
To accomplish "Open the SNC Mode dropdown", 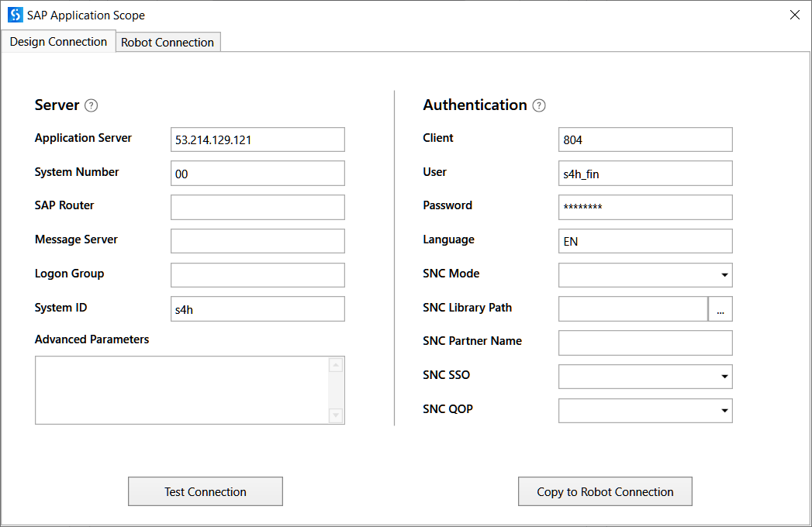I will [x=645, y=275].
